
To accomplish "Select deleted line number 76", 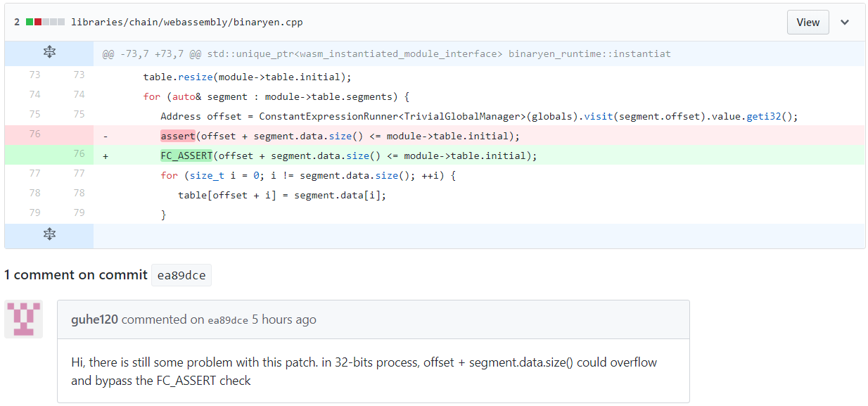I will (x=34, y=134).
